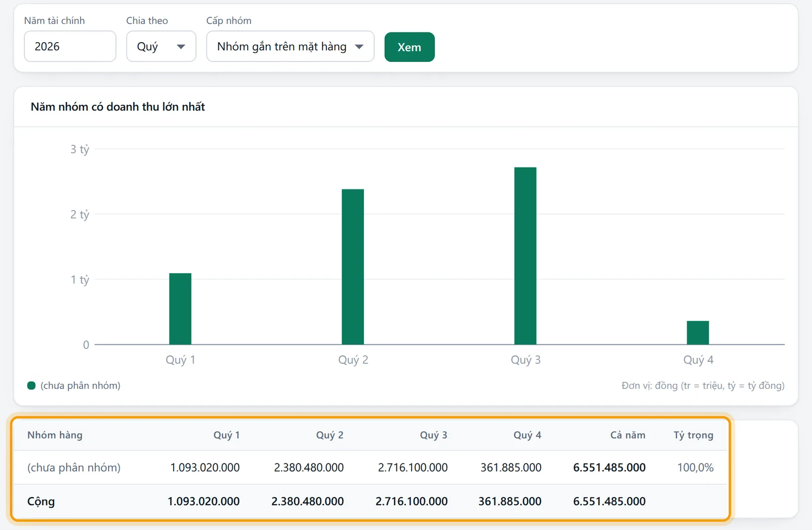
Task: Click the Cộng total row label
Action: pyautogui.click(x=41, y=502)
